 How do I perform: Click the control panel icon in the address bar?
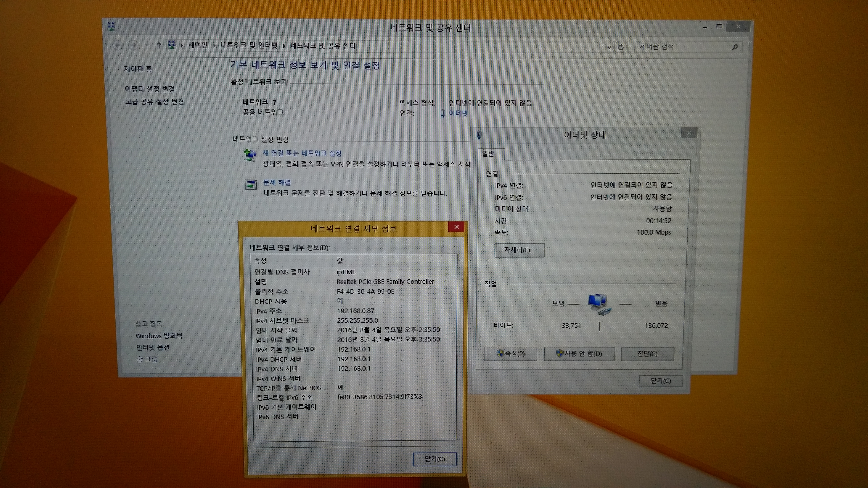172,45
